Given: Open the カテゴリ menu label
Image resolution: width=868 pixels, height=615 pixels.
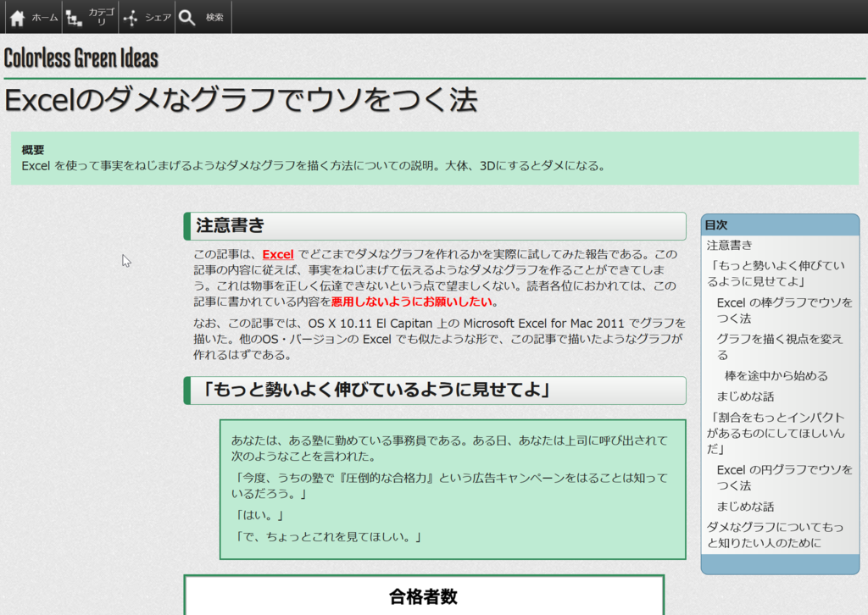Looking at the screenshot, I should point(102,17).
